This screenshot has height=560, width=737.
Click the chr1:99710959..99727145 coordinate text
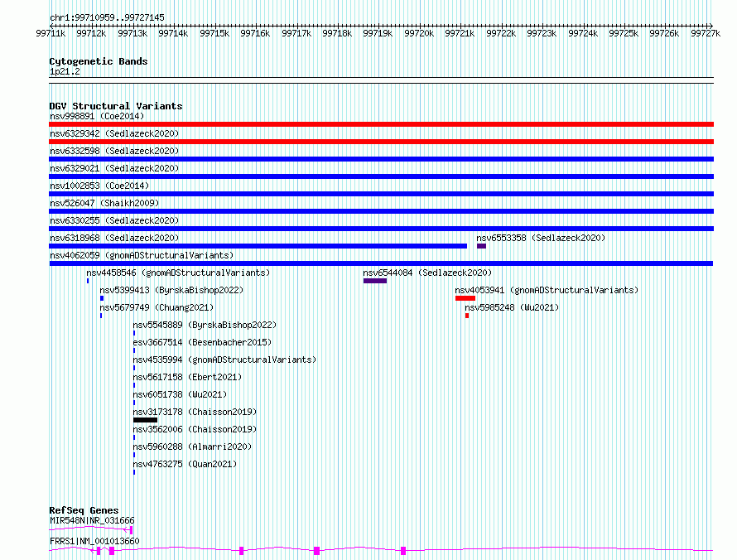coord(107,18)
